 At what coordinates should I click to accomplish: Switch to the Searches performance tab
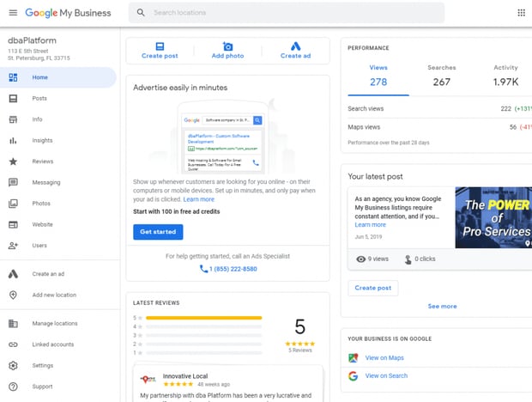click(441, 76)
